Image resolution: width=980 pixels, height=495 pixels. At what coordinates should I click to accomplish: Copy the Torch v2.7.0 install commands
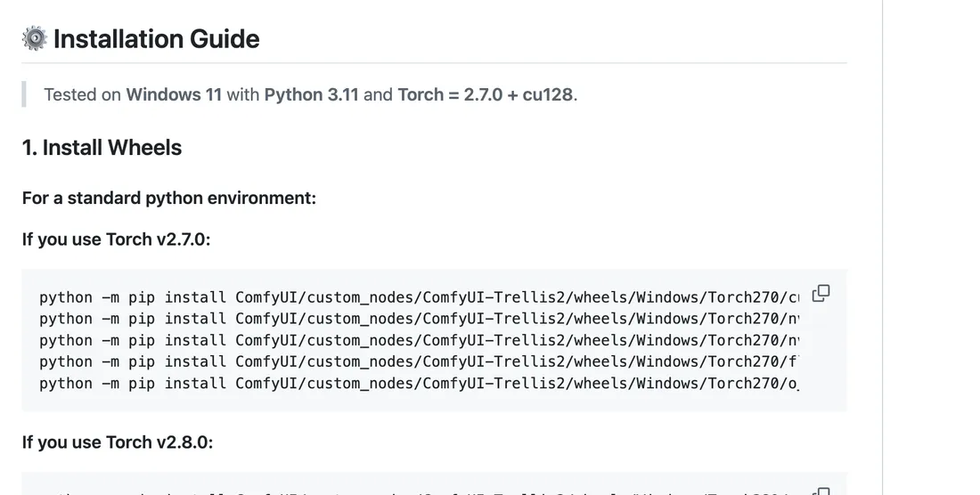coord(821,294)
